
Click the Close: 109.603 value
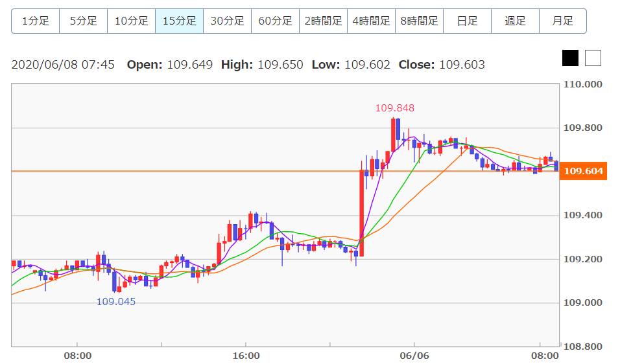click(x=442, y=65)
